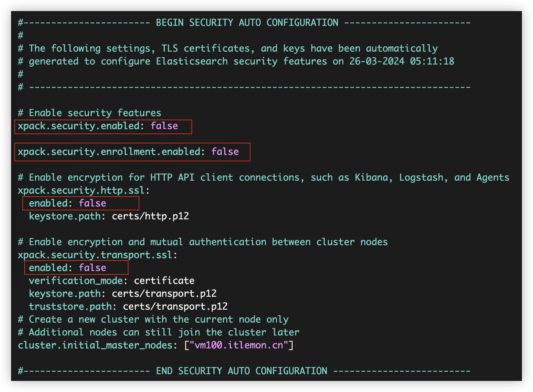This screenshot has width=533, height=392.
Task: Click the "Enable security features" comment
Action: click(95, 113)
